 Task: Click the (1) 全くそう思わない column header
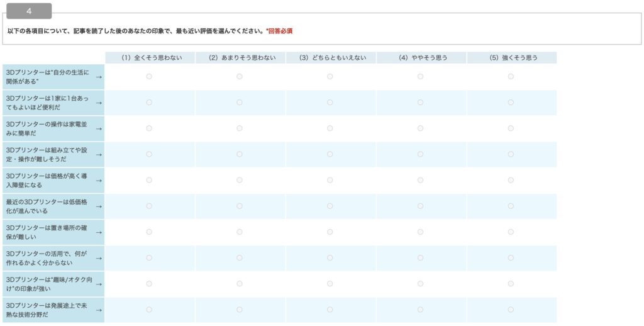tap(150, 57)
